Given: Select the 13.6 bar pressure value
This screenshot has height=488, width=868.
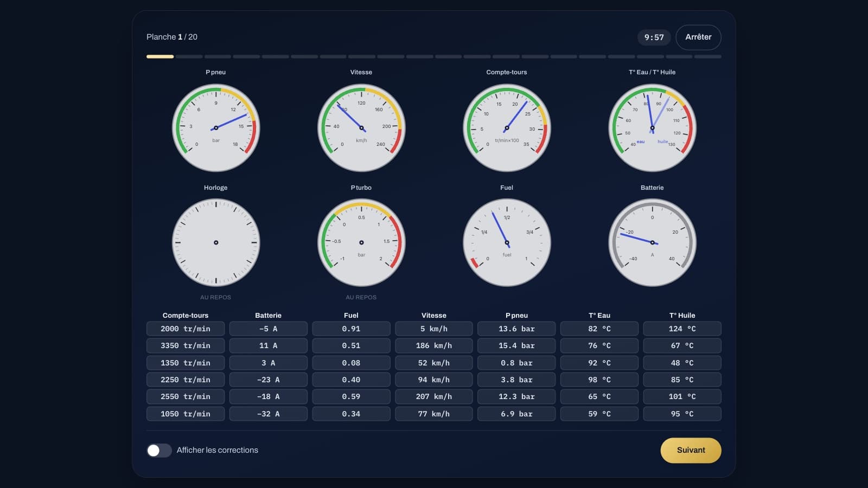Looking at the screenshot, I should pyautogui.click(x=516, y=329).
